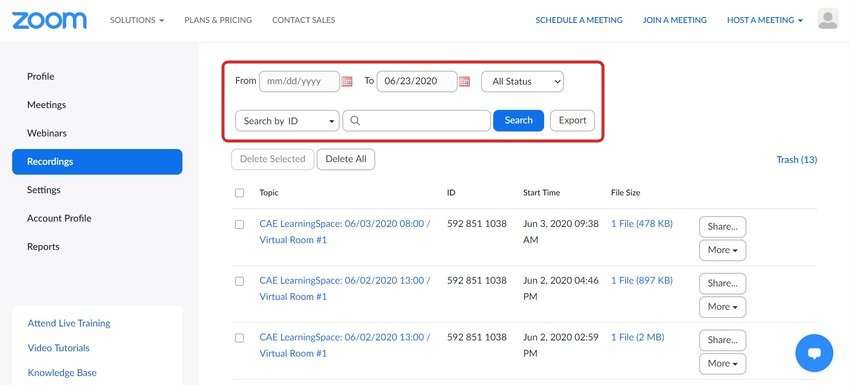Open recording topic started Jun 2 02:59 PM

pos(345,345)
